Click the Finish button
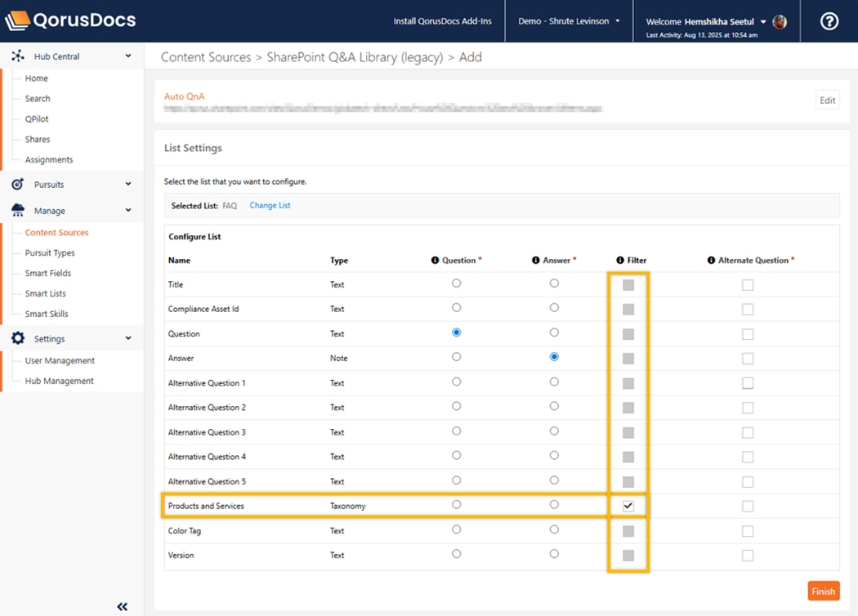 click(x=823, y=591)
